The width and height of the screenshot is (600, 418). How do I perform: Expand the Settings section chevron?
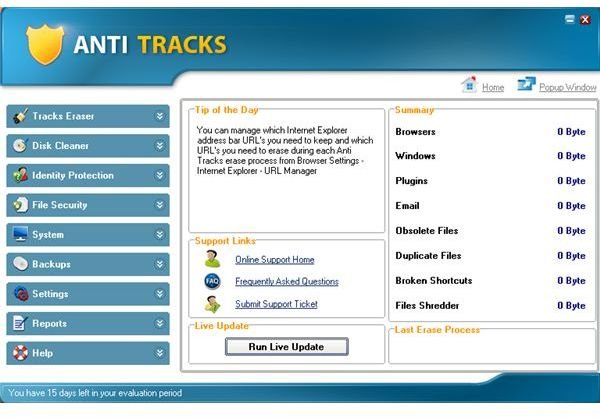tap(160, 294)
